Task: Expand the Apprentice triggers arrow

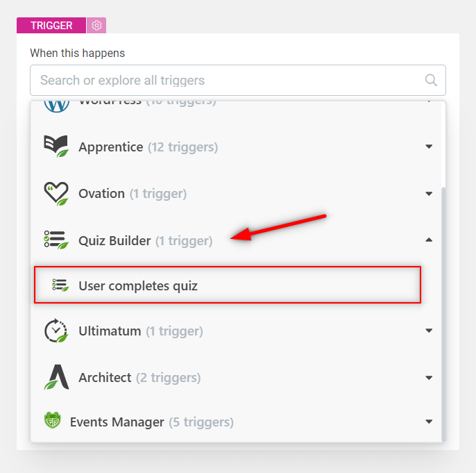Action: pyautogui.click(x=429, y=147)
